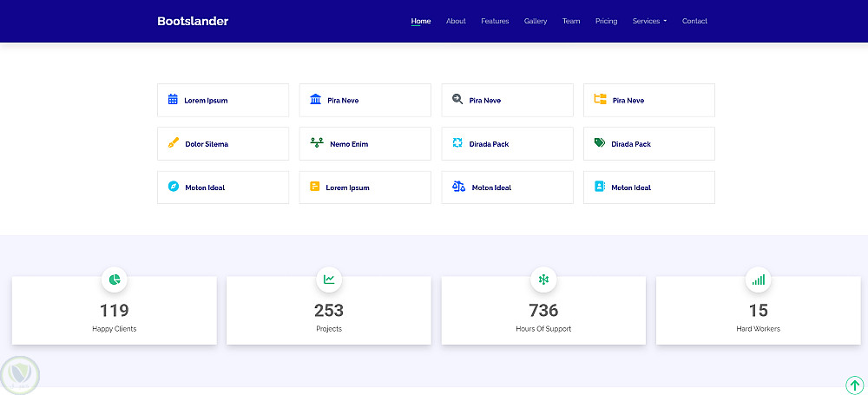The image size is (868, 395).
Task: Click the '736' counter value
Action: coord(543,310)
